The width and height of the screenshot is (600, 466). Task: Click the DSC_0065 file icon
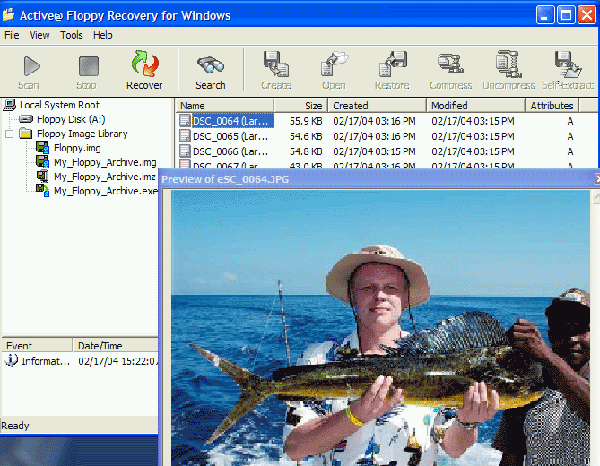coord(185,136)
